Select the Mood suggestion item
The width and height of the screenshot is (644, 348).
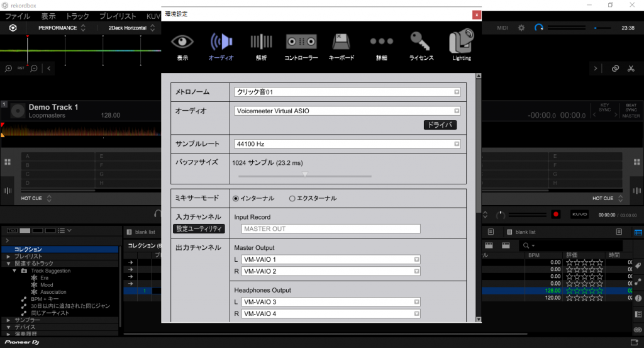[47, 285]
